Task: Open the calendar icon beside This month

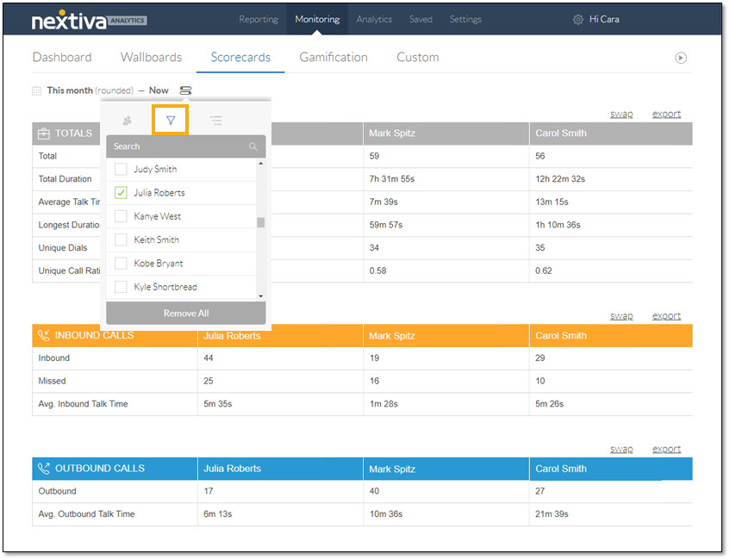Action: tap(37, 90)
